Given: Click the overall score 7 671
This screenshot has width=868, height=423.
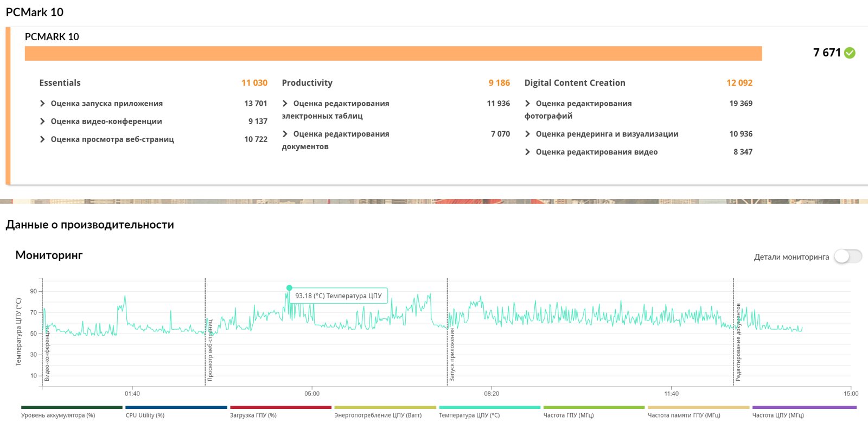Looking at the screenshot, I should pos(827,53).
